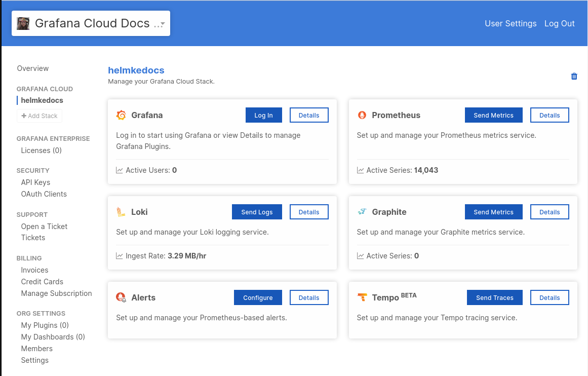Click the organization avatar image
This screenshot has height=376, width=588.
[x=23, y=23]
